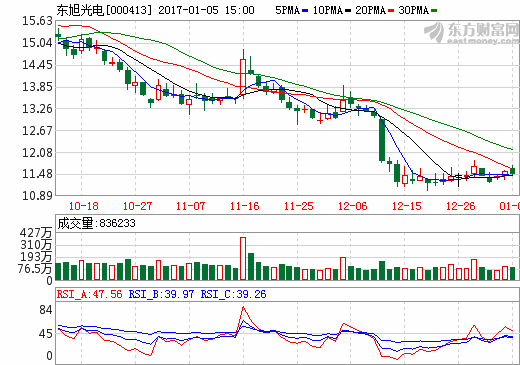Select the 11-25 date label

pyautogui.click(x=298, y=206)
